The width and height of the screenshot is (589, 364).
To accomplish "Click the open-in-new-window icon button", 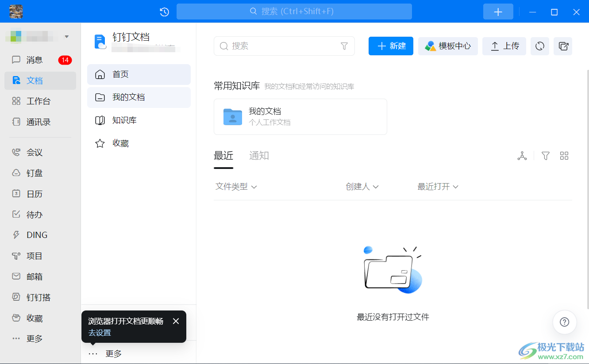I will pos(563,46).
